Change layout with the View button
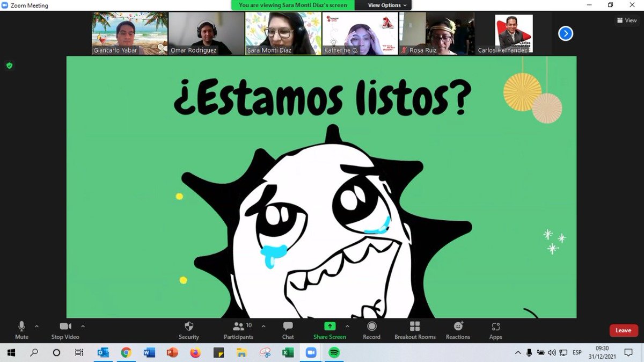The width and height of the screenshot is (644, 362). point(627,20)
